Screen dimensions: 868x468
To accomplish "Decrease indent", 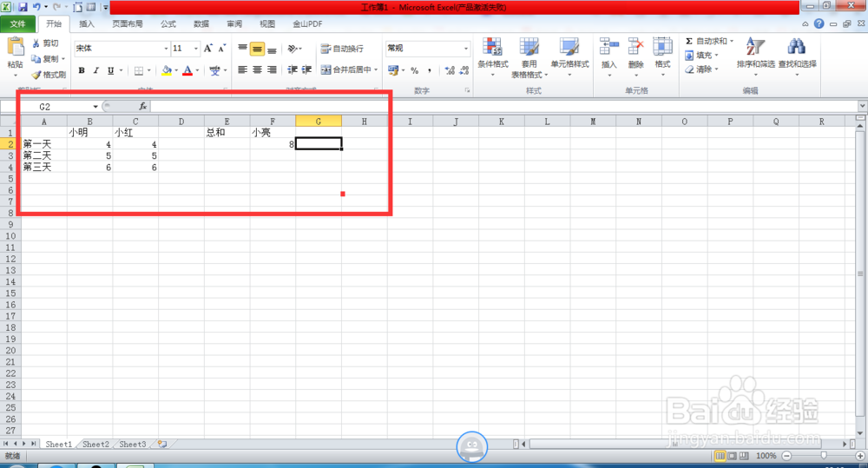I will pyautogui.click(x=293, y=69).
